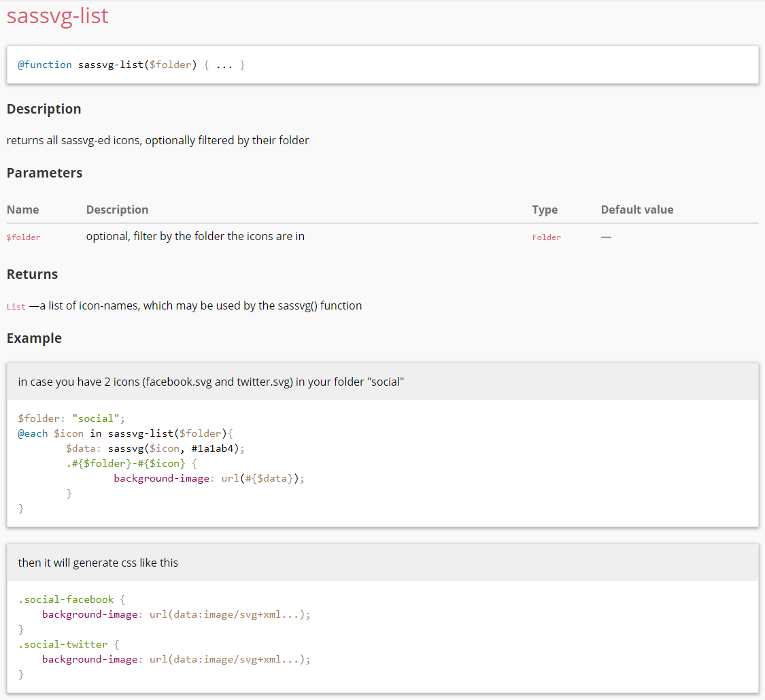The image size is (765, 700).
Task: Click the Parameters section heading
Action: [x=44, y=173]
